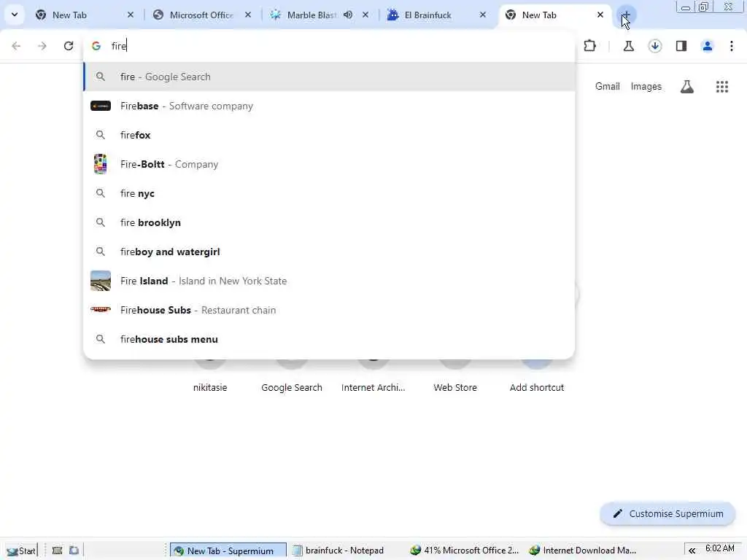Reload the page

(x=69, y=46)
